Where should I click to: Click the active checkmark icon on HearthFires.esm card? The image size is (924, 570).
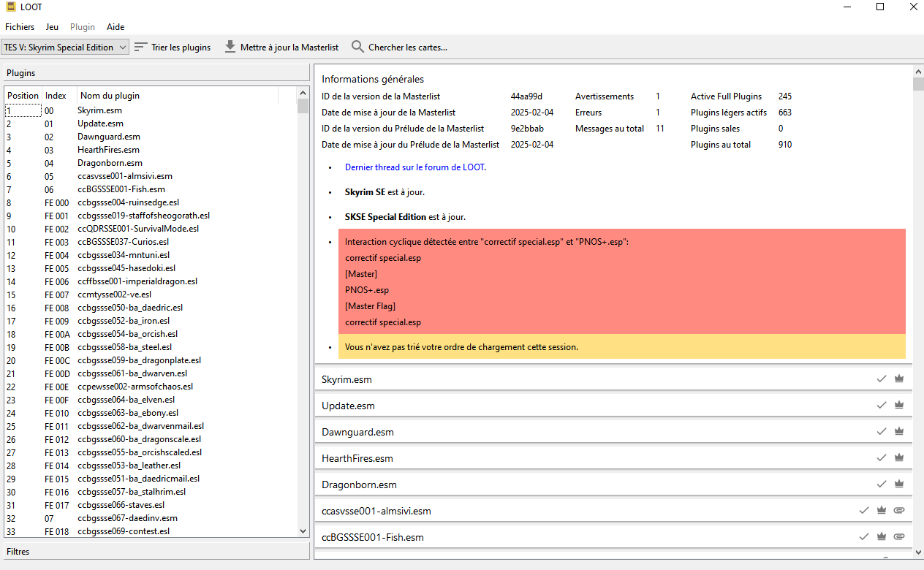click(x=882, y=457)
